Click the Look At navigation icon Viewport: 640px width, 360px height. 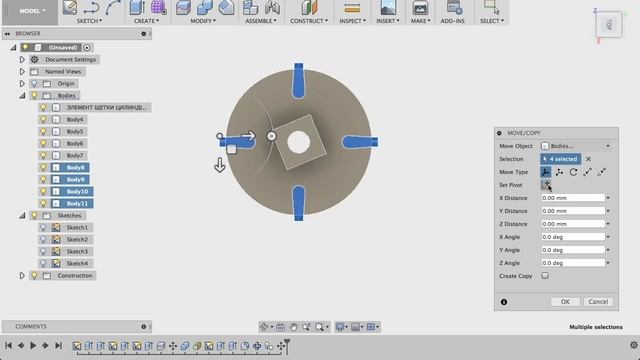click(280, 327)
